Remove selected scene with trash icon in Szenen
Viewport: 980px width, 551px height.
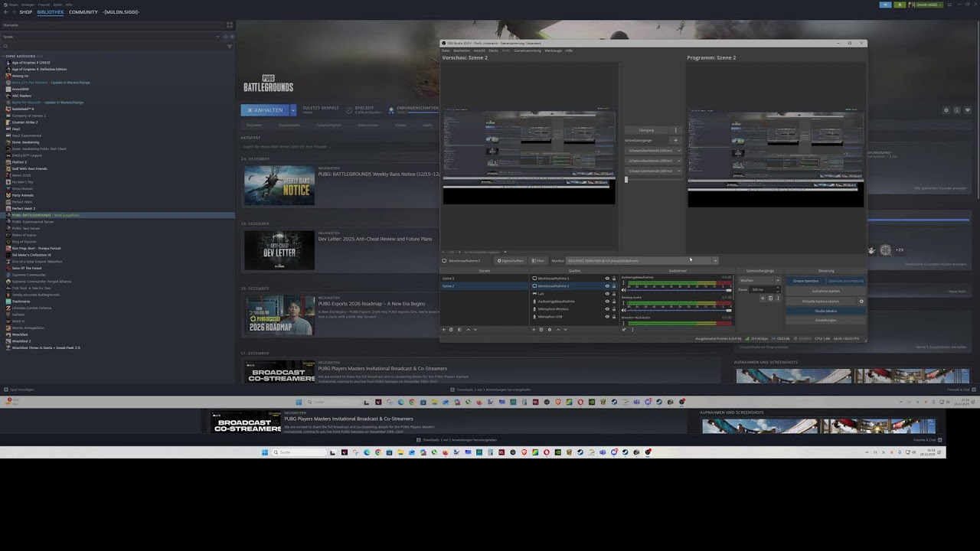coord(451,330)
